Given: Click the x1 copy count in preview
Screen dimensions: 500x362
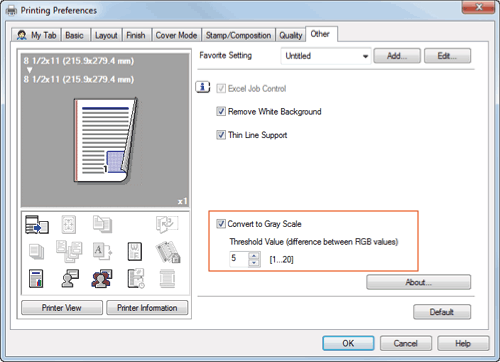Looking at the screenshot, I should (x=183, y=201).
